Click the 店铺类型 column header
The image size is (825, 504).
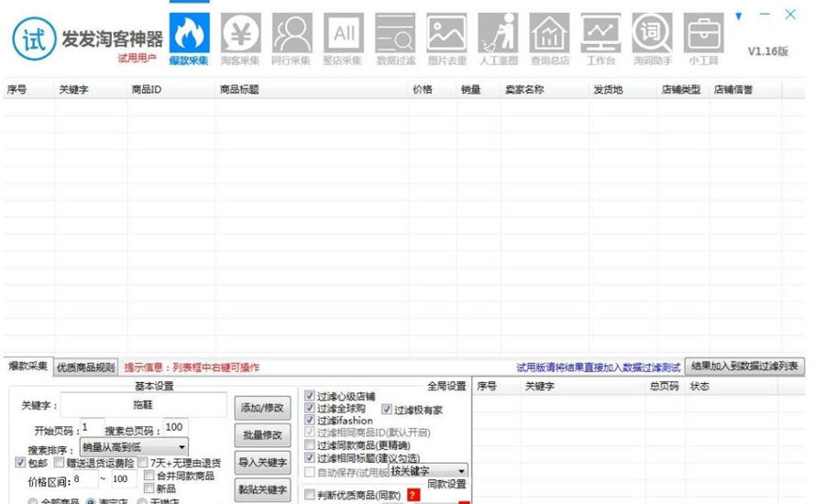tap(684, 90)
